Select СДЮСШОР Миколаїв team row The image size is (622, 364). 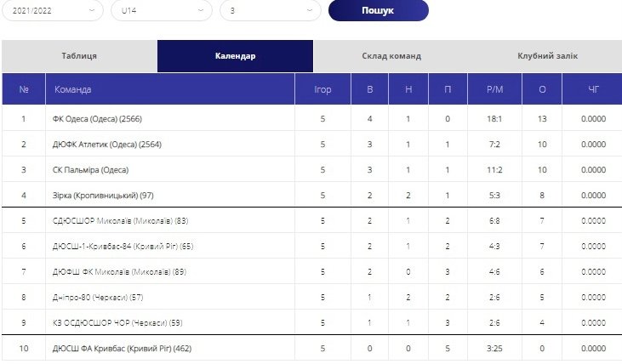311,221
